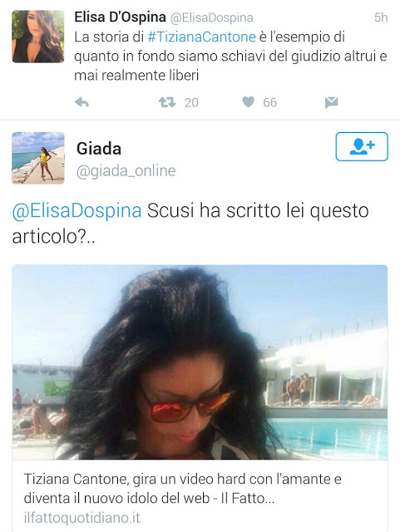Click Elisa's tweet text to expand it
This screenshot has width=400, height=532.
pos(230,56)
